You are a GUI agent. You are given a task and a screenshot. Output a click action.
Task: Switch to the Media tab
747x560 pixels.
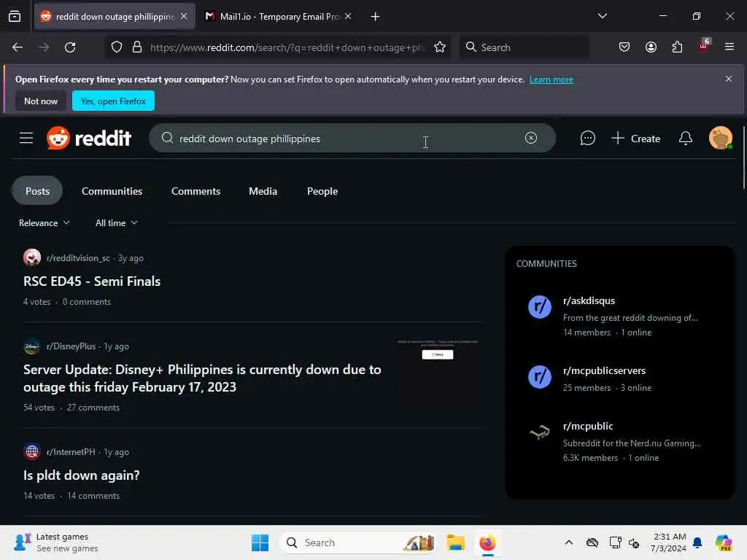coord(263,191)
